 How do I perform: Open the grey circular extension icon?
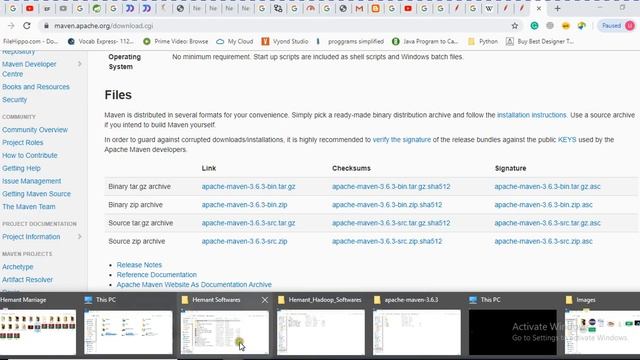tap(550, 26)
